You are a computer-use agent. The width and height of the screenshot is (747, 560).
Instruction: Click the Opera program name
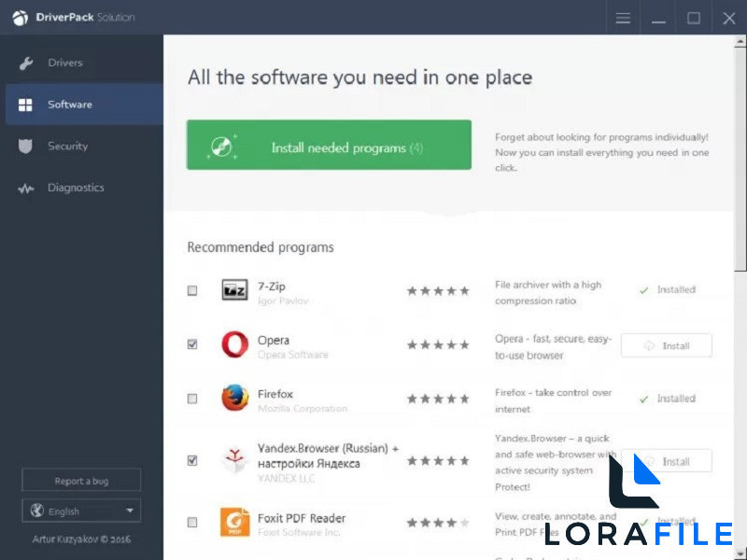tap(274, 340)
